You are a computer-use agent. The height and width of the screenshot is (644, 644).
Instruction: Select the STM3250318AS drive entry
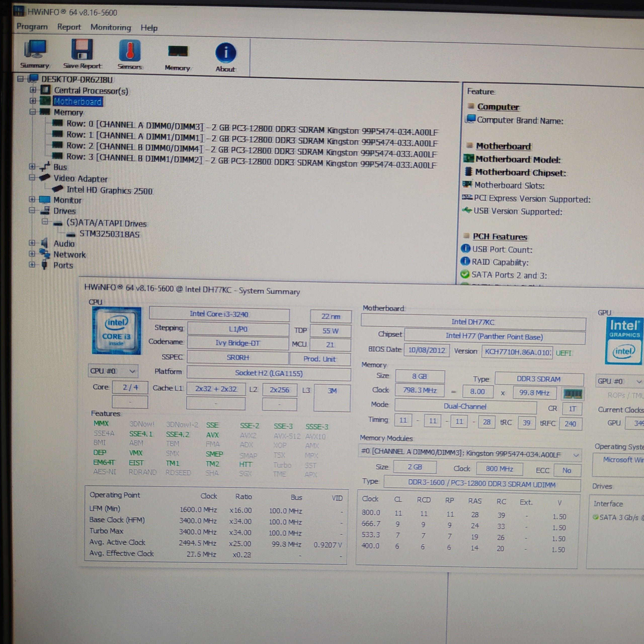[109, 234]
